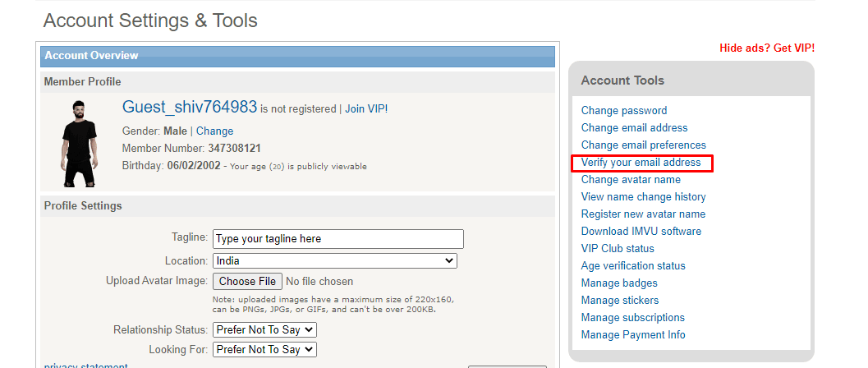The width and height of the screenshot is (868, 368).
Task: Click the Join VIP! link
Action: click(366, 108)
